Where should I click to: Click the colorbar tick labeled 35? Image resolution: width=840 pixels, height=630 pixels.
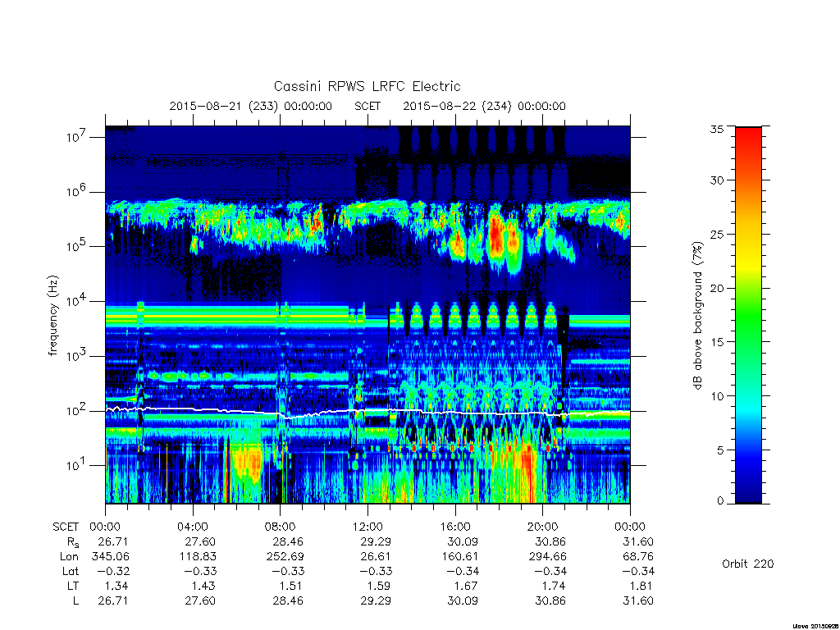(717, 129)
